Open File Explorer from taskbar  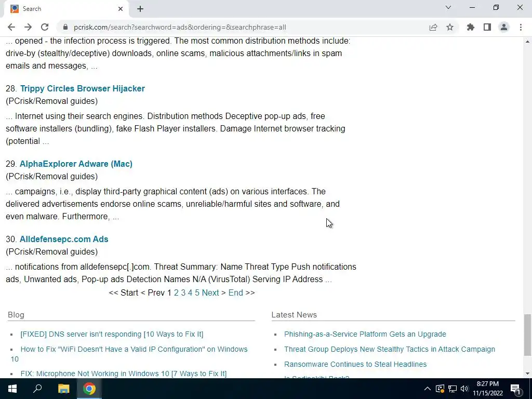click(x=63, y=389)
